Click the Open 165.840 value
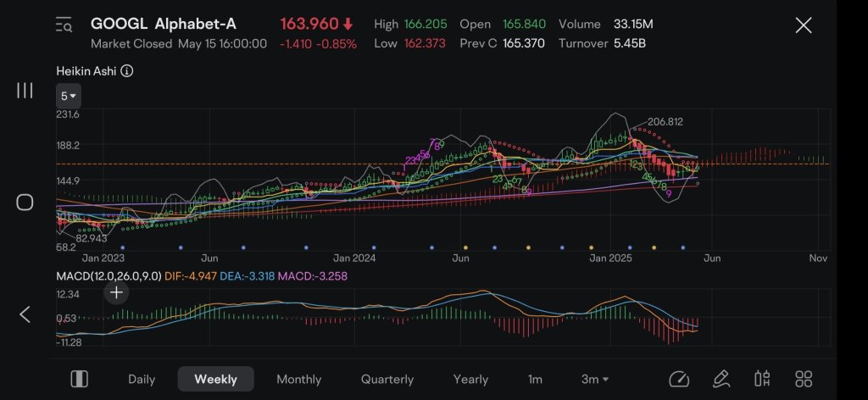Screen dimensions: 868x400 [524, 25]
